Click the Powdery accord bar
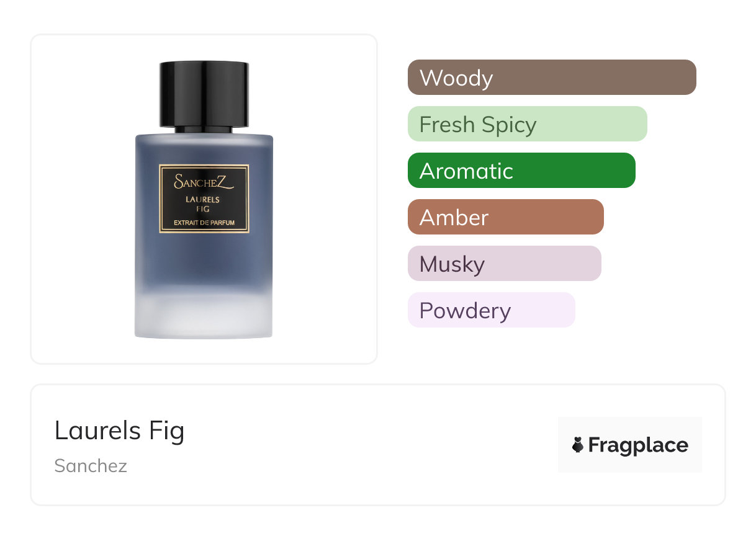 [x=492, y=310]
